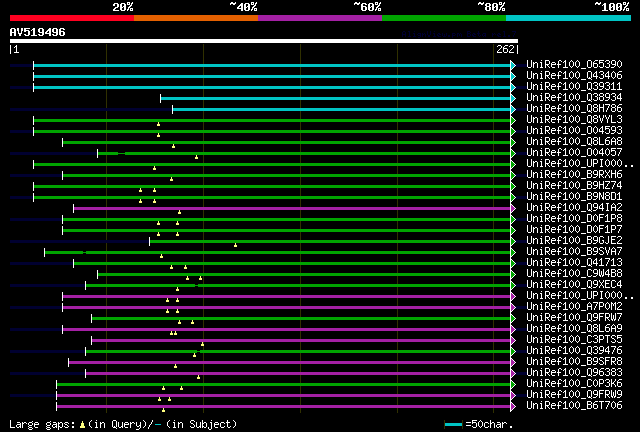The width and height of the screenshot is (640, 432).
Task: Click the UniRef100_Q65390 hit label
Action: click(x=574, y=65)
